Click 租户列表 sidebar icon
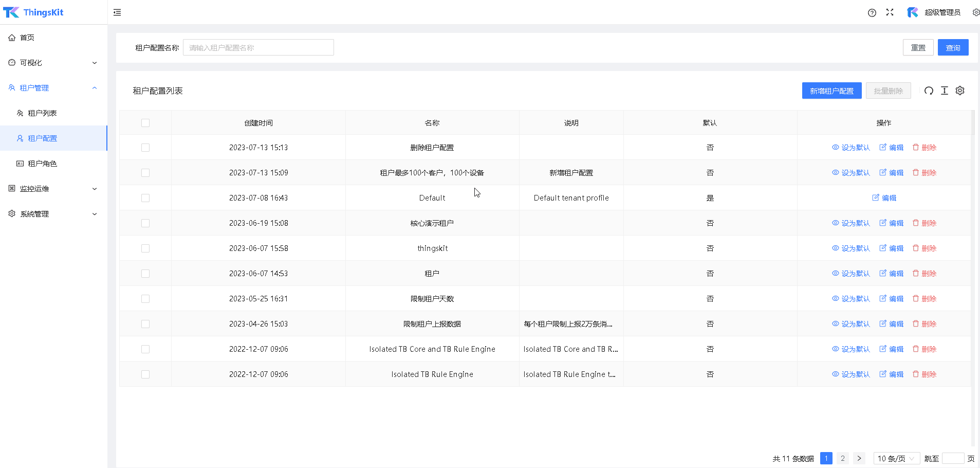This screenshot has width=980, height=468. click(20, 113)
